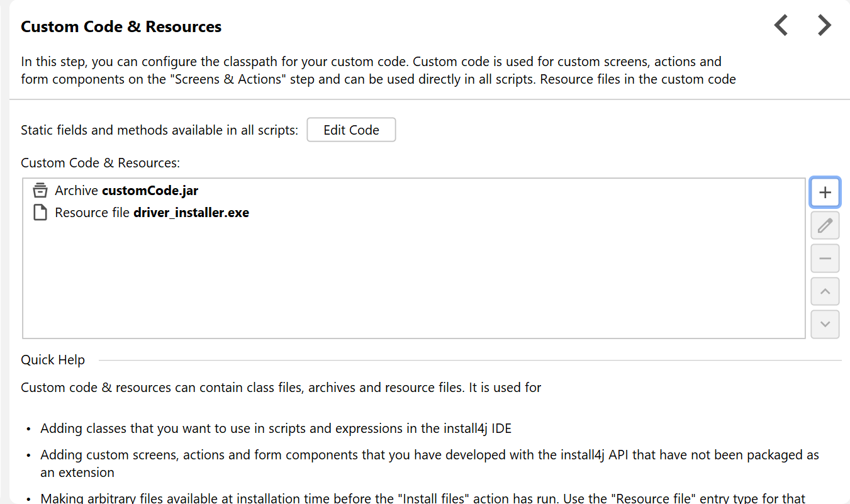Click empty space in the resources list
Screen dimensions: 850x504
pyautogui.click(x=414, y=280)
